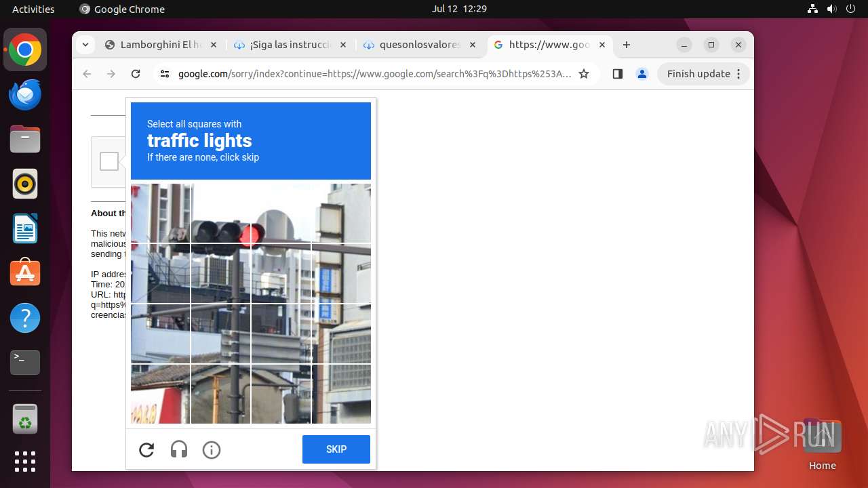Show Applications grid
Viewport: 868px width, 488px height.
click(25, 462)
